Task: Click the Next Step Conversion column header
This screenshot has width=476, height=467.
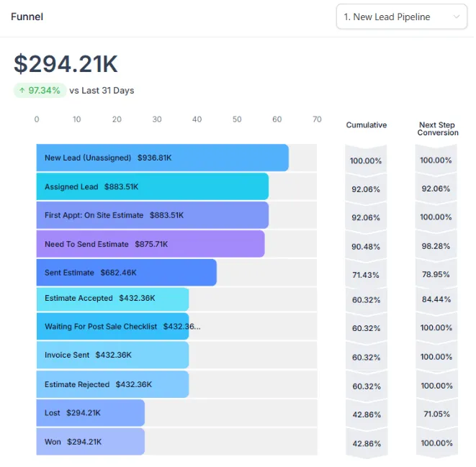Action: [x=437, y=129]
